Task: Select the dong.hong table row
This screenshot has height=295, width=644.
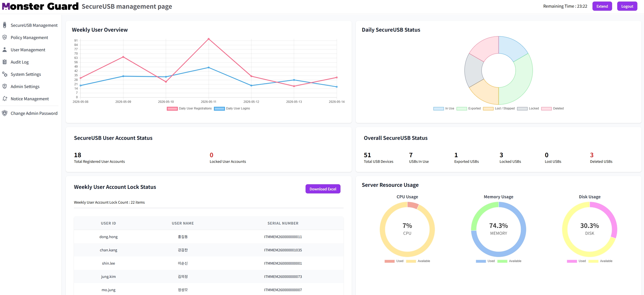Action: [x=209, y=237]
